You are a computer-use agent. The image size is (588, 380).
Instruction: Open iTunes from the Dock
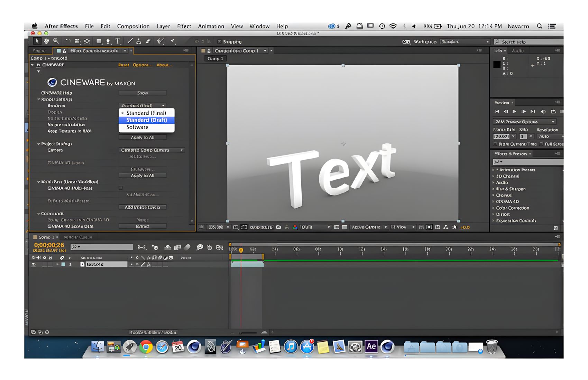pyautogui.click(x=291, y=347)
